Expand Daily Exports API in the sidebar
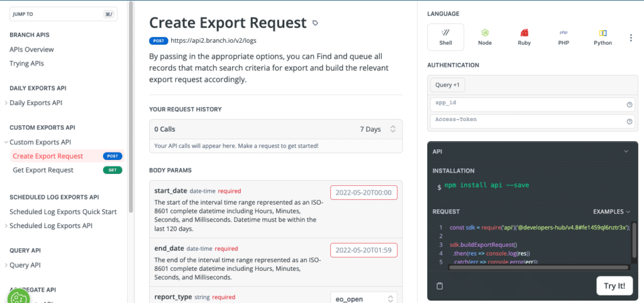Screen dimensions: 644x303 coord(6,103)
